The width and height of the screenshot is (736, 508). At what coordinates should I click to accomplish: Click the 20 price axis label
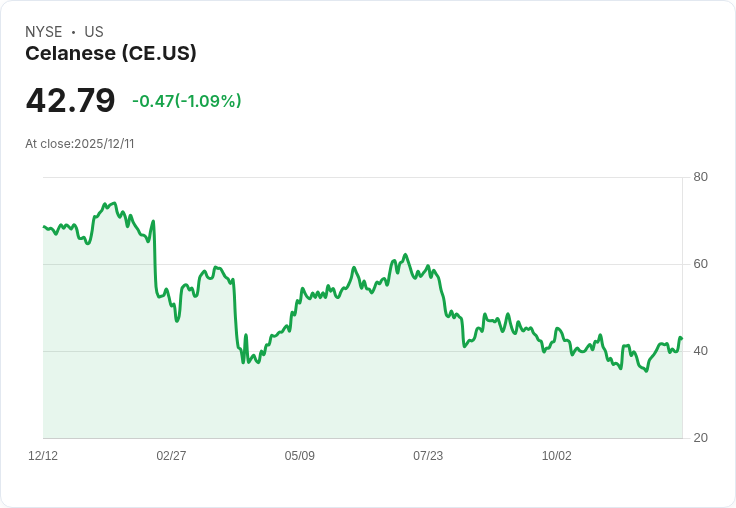(701, 438)
